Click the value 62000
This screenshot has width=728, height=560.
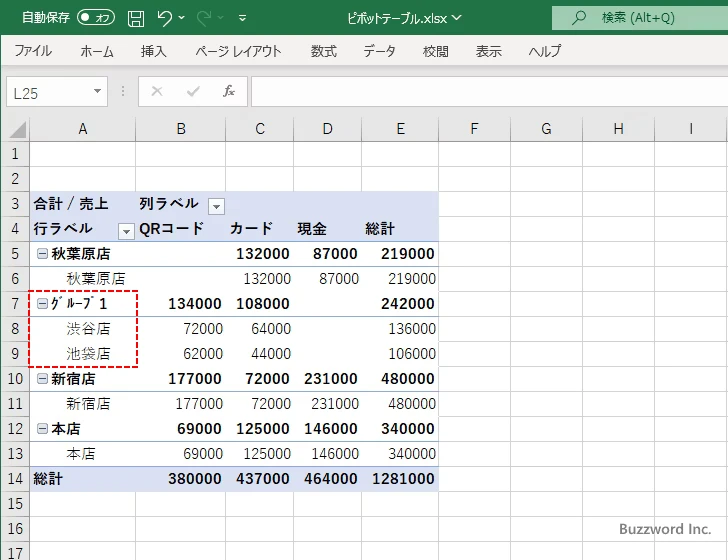coord(203,354)
